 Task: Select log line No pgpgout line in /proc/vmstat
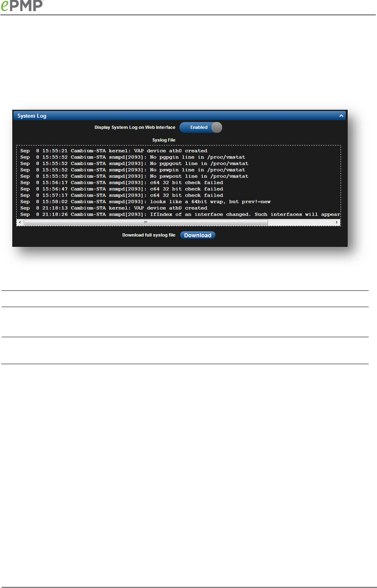pyautogui.click(x=134, y=164)
